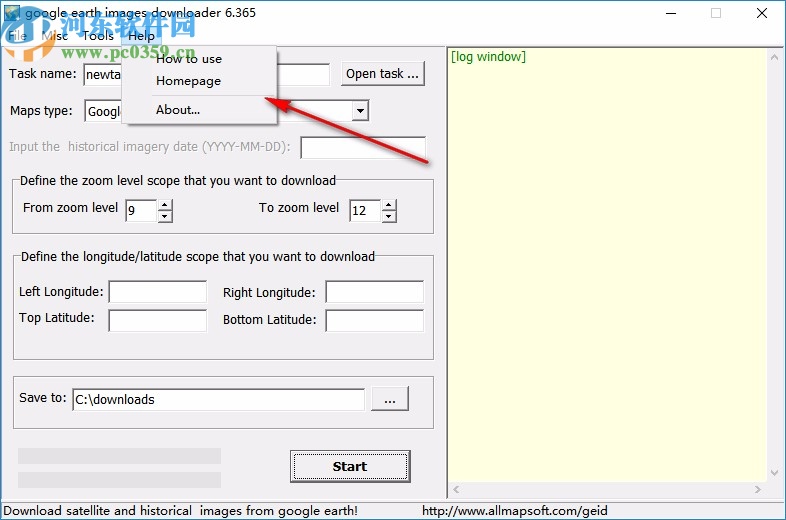Viewport: 786px width, 520px height.
Task: Decrease the To zoom level value
Action: [388, 216]
